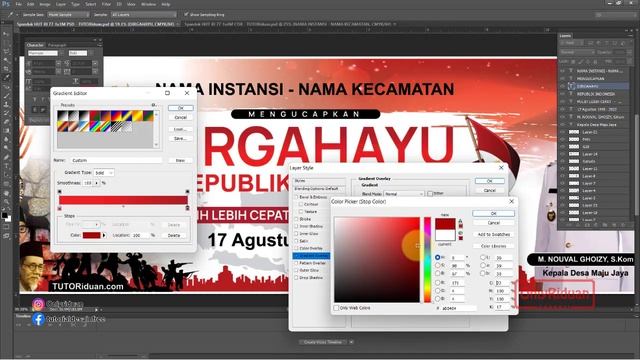The height and width of the screenshot is (360, 640).
Task: Toggle the Dither checkbox
Action: click(430, 193)
